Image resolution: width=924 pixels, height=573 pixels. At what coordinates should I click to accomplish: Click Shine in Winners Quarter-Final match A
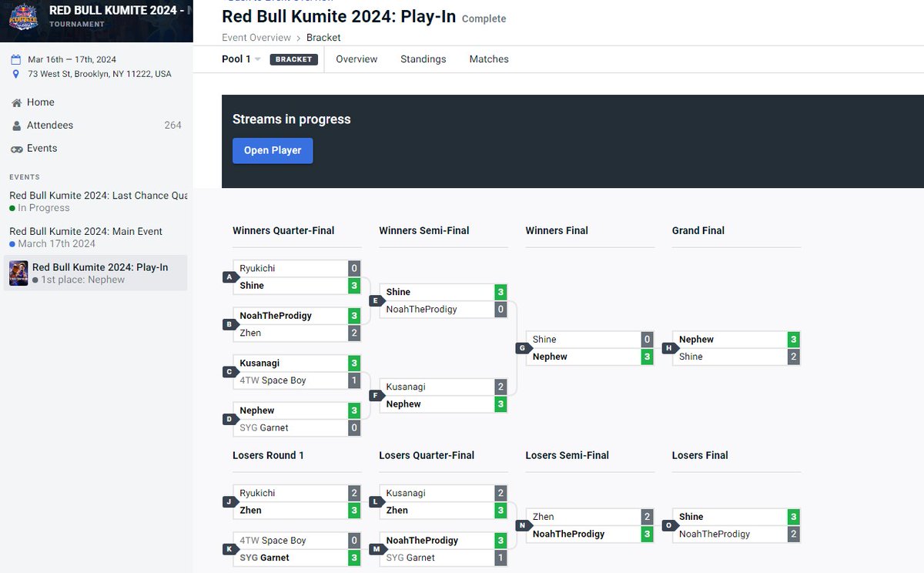tap(252, 286)
